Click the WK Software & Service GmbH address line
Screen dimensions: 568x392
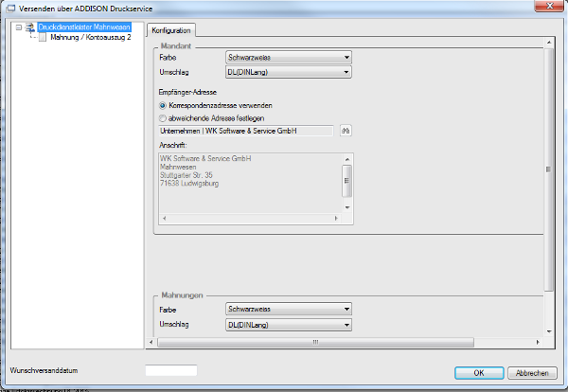(x=205, y=159)
